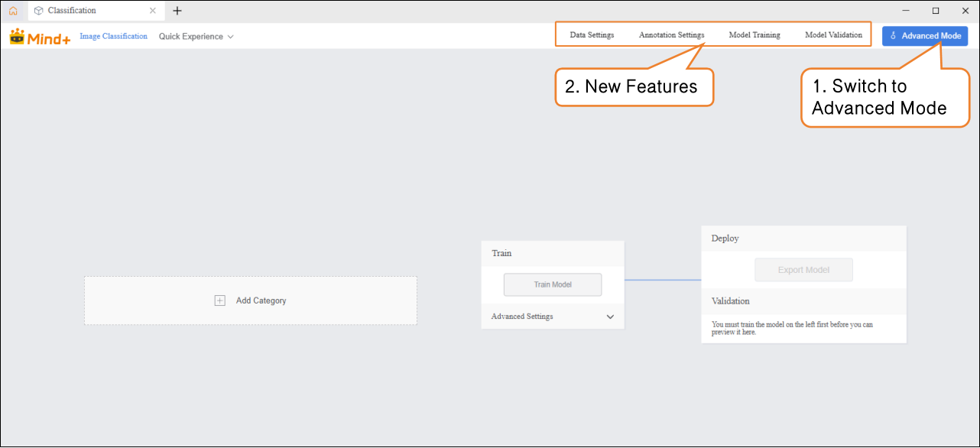Click the plus icon beside Add Category
This screenshot has width=980, height=448.
[220, 300]
